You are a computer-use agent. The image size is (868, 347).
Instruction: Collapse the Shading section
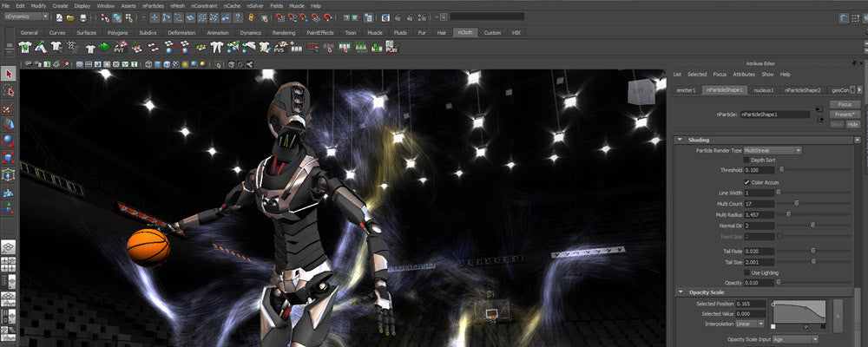(x=680, y=140)
